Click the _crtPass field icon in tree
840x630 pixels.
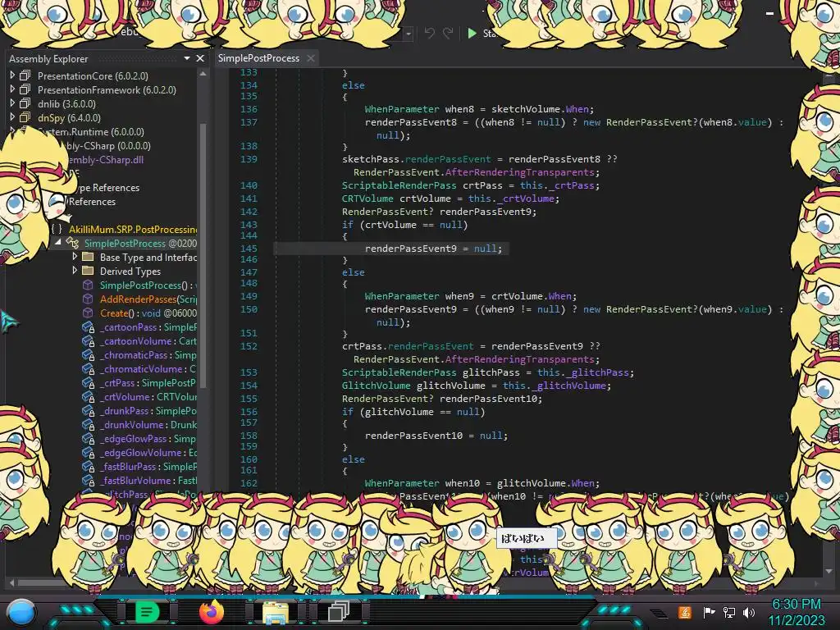88,382
